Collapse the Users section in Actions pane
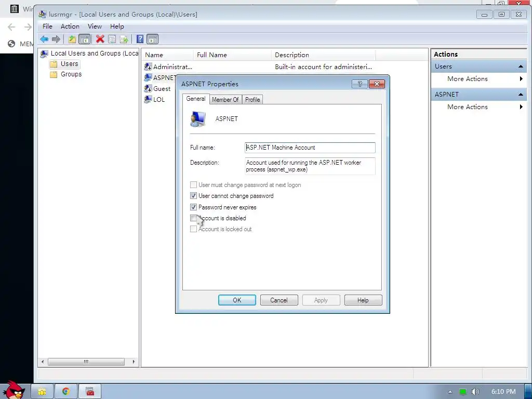 click(x=521, y=66)
